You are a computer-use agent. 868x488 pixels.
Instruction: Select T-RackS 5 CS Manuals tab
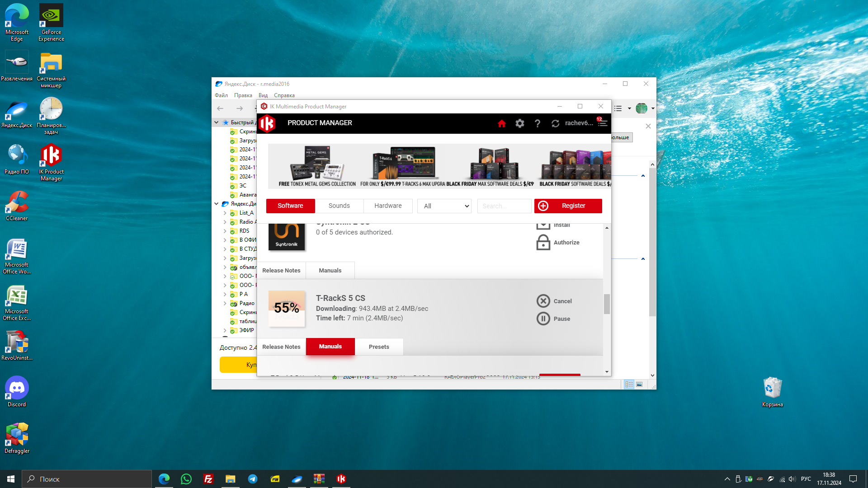330,347
